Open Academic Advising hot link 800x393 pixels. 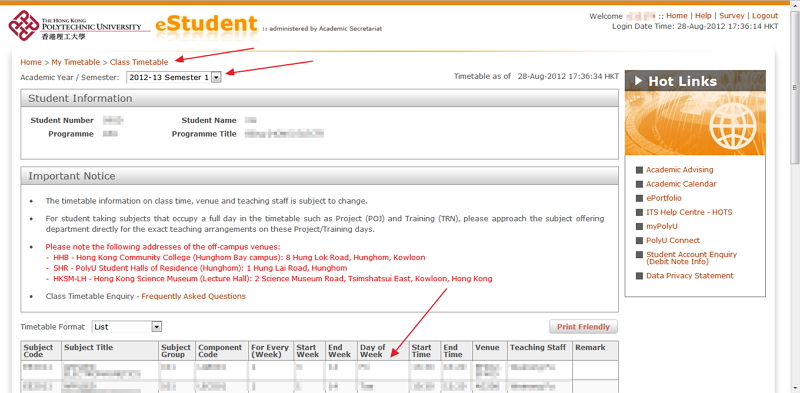[x=680, y=170]
